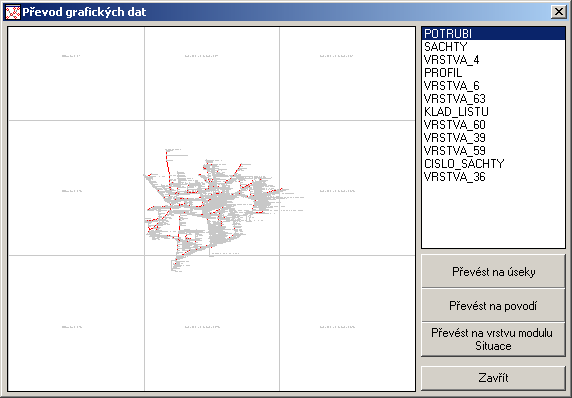This screenshot has width=572, height=398.
Task: Select the POTRUBI layer in list
Action: tap(493, 34)
